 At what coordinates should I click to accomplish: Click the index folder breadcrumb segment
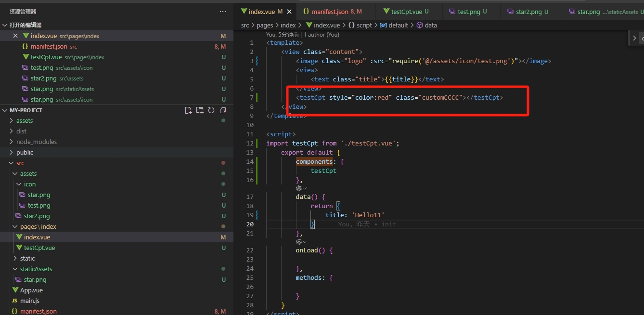tap(288, 26)
